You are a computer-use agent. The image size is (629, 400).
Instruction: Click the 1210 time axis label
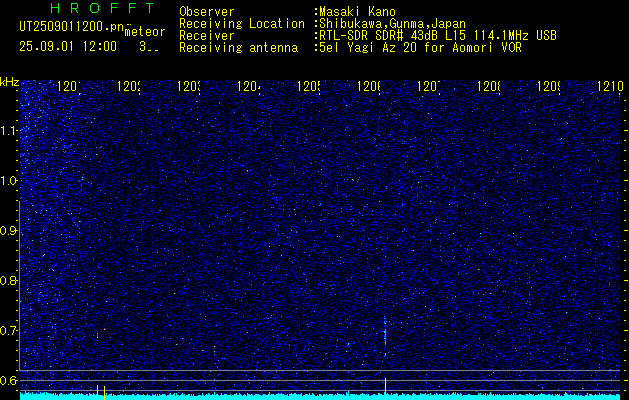[609, 86]
